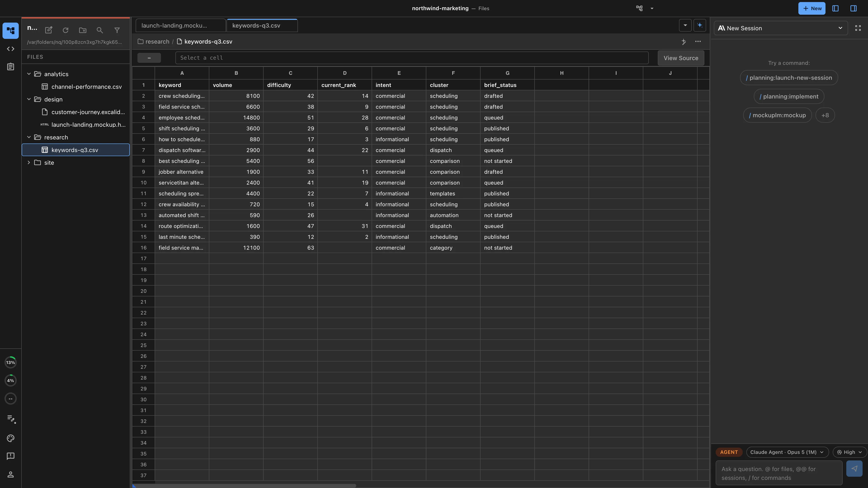This screenshot has height=488, width=868.
Task: Open the three-dot more options menu
Action: 698,41
